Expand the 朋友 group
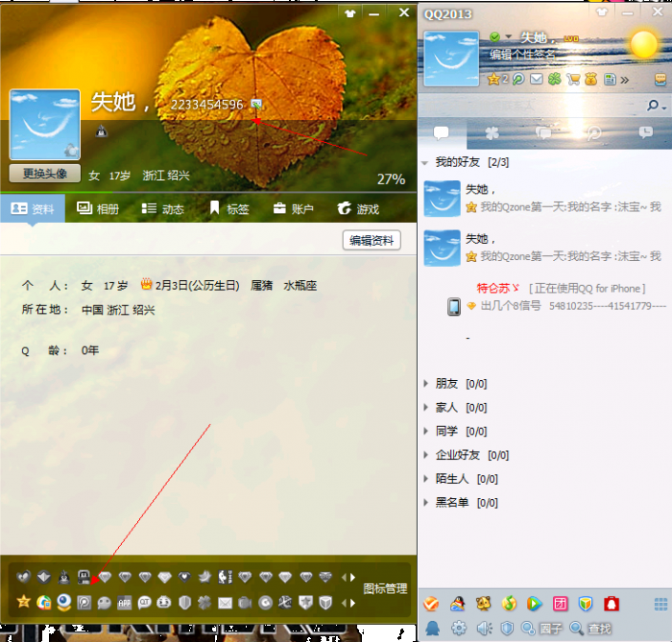 [425, 383]
